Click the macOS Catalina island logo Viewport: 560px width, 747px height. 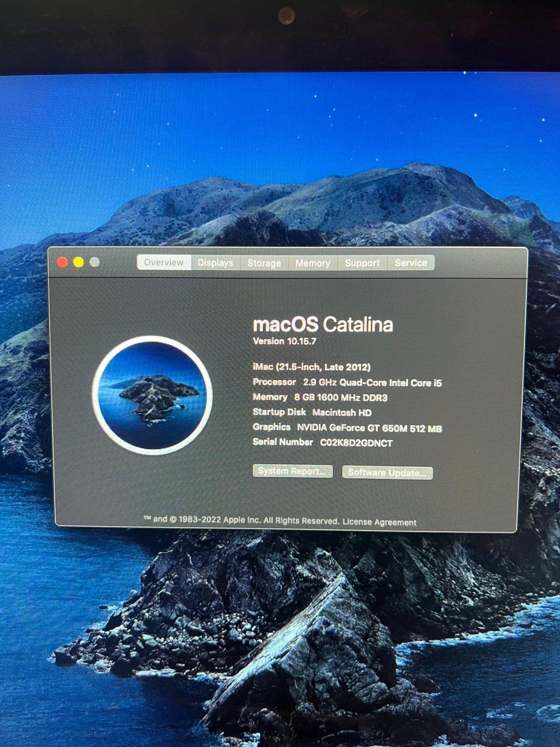(153, 395)
